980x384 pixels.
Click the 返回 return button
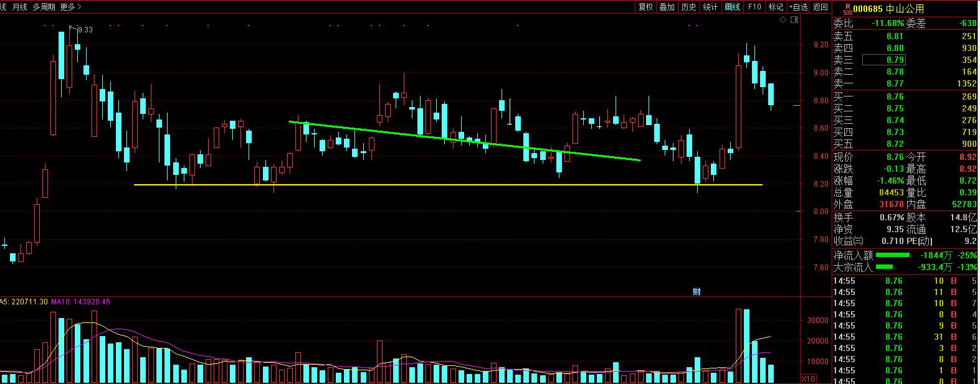click(x=821, y=7)
